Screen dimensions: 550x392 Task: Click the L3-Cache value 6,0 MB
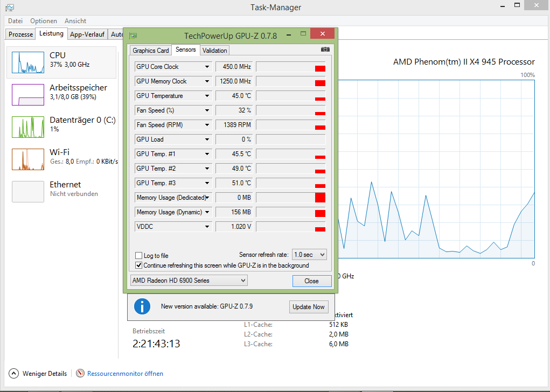[339, 344]
